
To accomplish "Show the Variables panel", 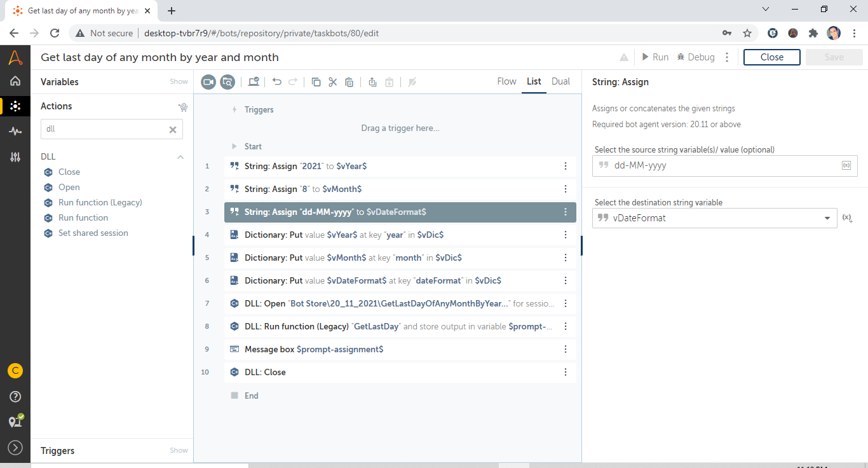I will tap(179, 82).
